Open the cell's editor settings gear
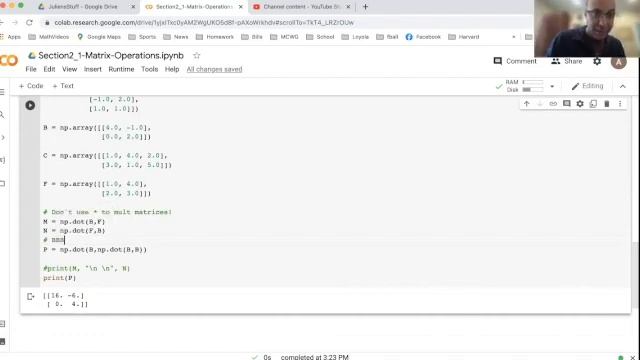 [580, 104]
